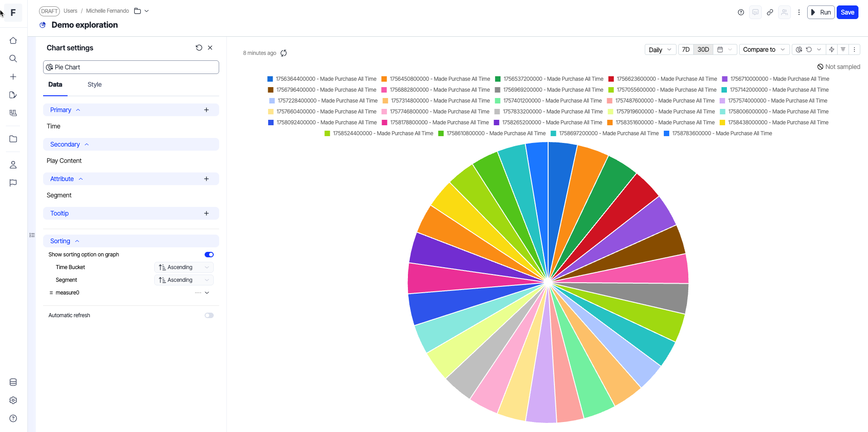The width and height of the screenshot is (868, 432).
Task: Expand the Compare to dropdown
Action: tap(764, 49)
